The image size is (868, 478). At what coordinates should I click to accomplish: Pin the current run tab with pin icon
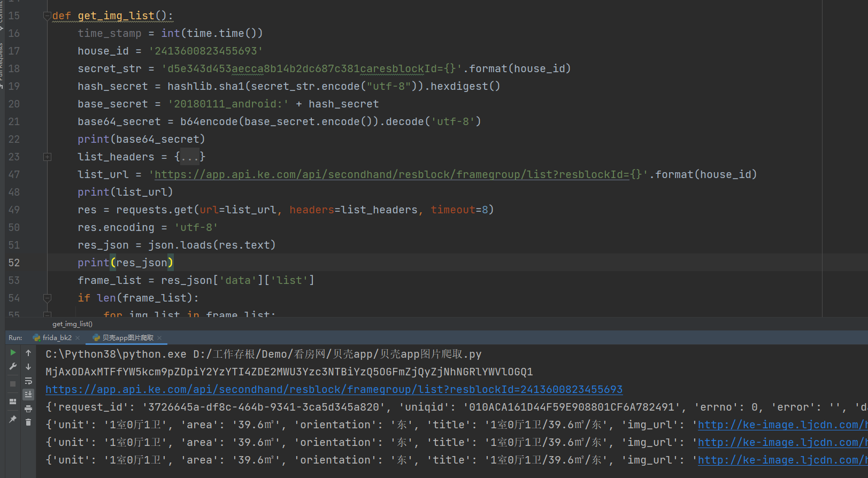(13, 419)
